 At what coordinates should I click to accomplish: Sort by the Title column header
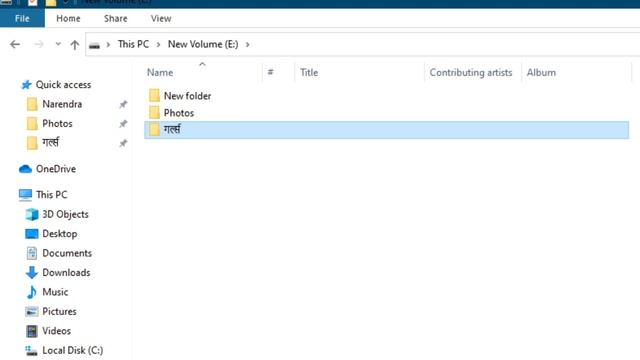pos(309,72)
